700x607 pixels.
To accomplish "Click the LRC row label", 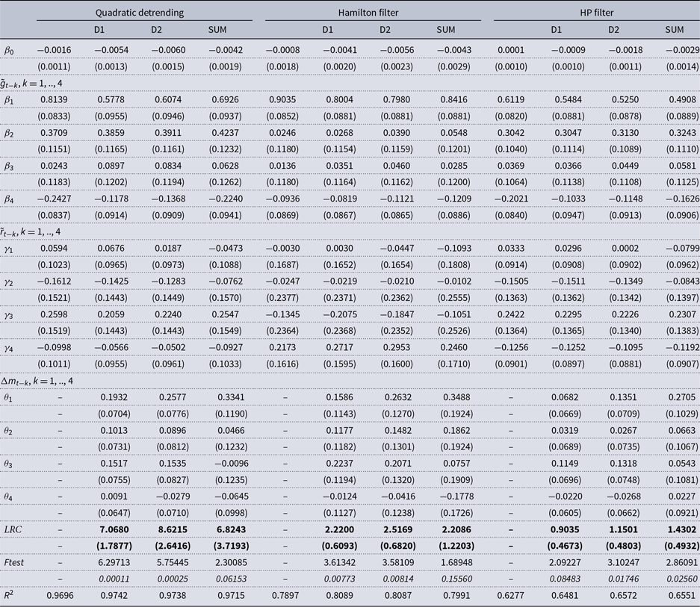I will [13, 528].
